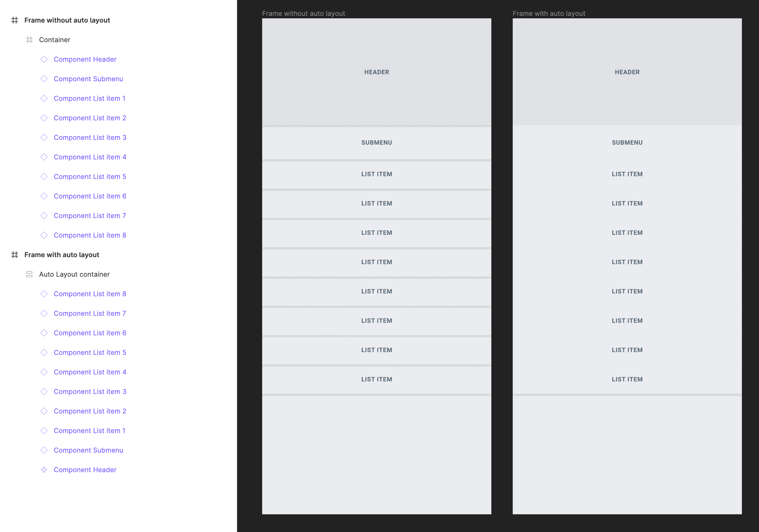The height and width of the screenshot is (532, 759).
Task: Click diamond icon of List item 1 under Container
Action: pos(44,98)
